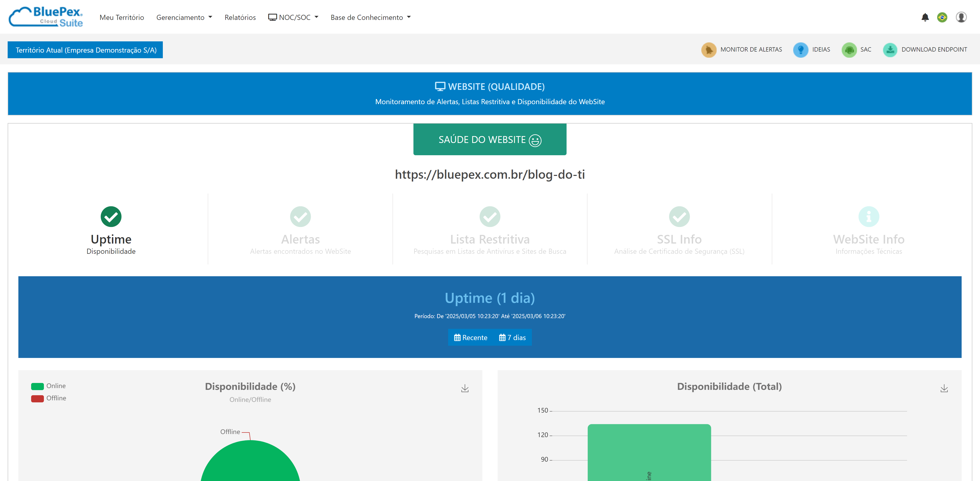Download the Disponibilidade (%) chart
The width and height of the screenshot is (980, 481).
464,388
